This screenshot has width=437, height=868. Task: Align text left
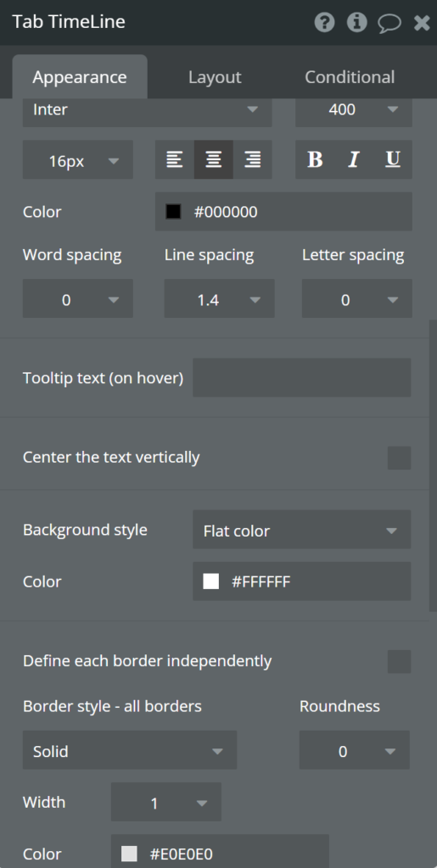pyautogui.click(x=175, y=159)
